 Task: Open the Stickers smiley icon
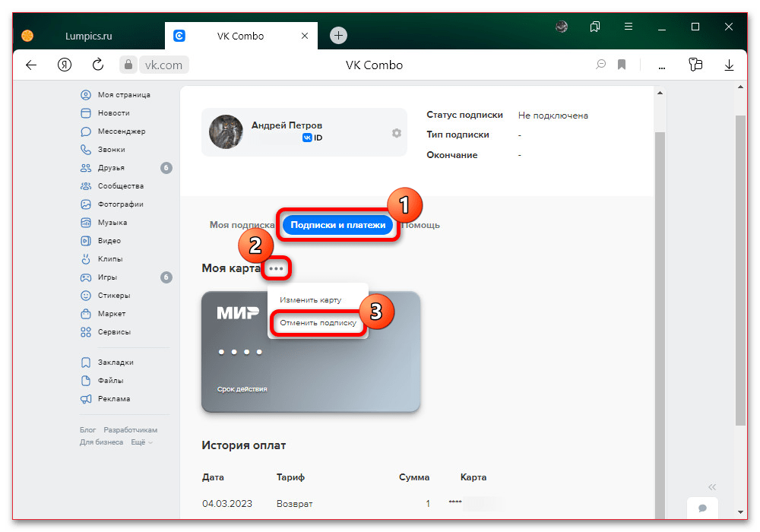86,295
